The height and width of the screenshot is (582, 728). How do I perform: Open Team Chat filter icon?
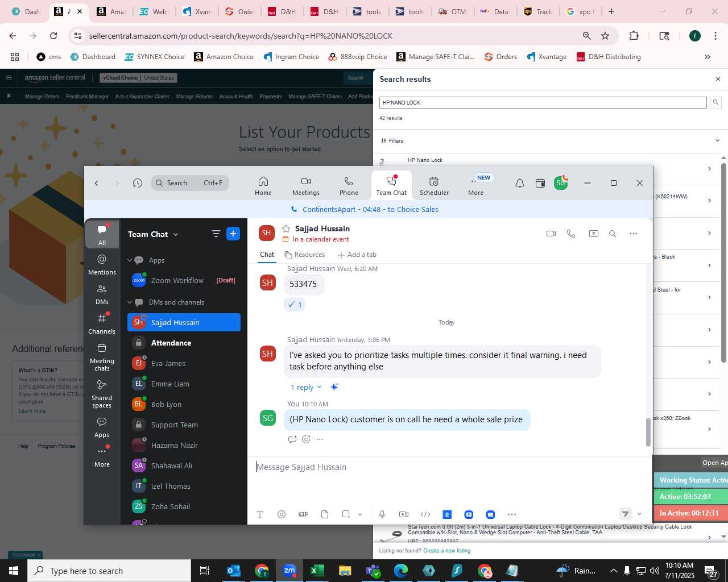pos(216,234)
